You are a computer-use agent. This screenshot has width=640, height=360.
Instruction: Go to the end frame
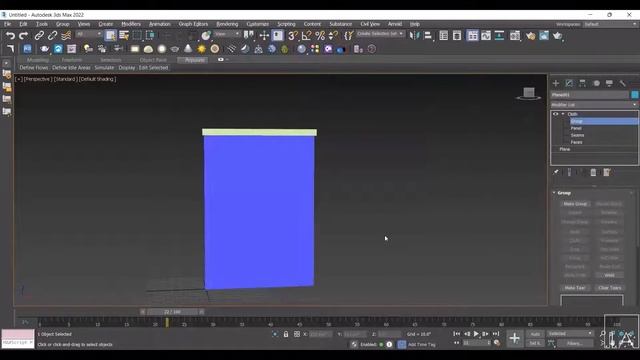tap(496, 334)
